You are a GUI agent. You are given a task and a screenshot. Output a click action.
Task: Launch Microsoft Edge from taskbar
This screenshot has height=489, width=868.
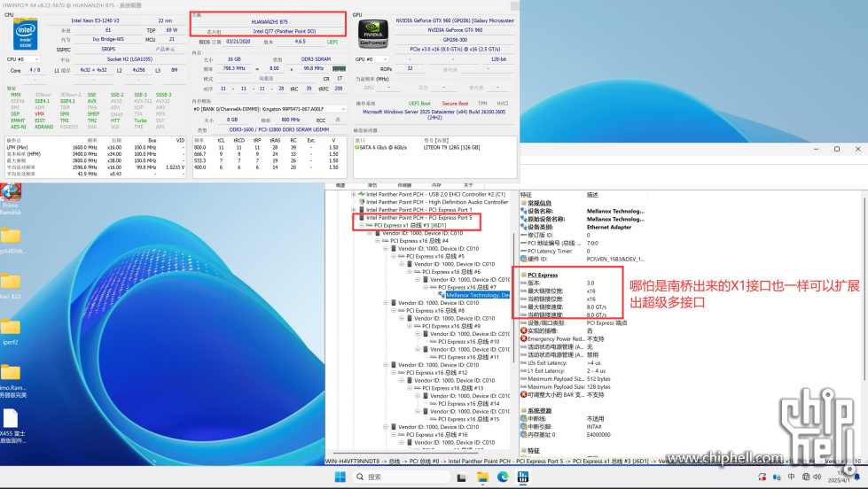[x=503, y=477]
